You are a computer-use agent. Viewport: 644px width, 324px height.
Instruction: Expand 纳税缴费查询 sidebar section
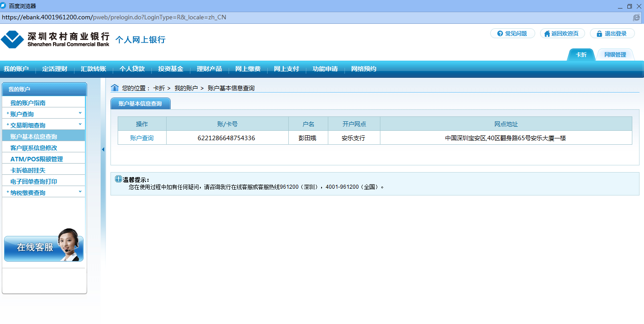click(x=44, y=193)
